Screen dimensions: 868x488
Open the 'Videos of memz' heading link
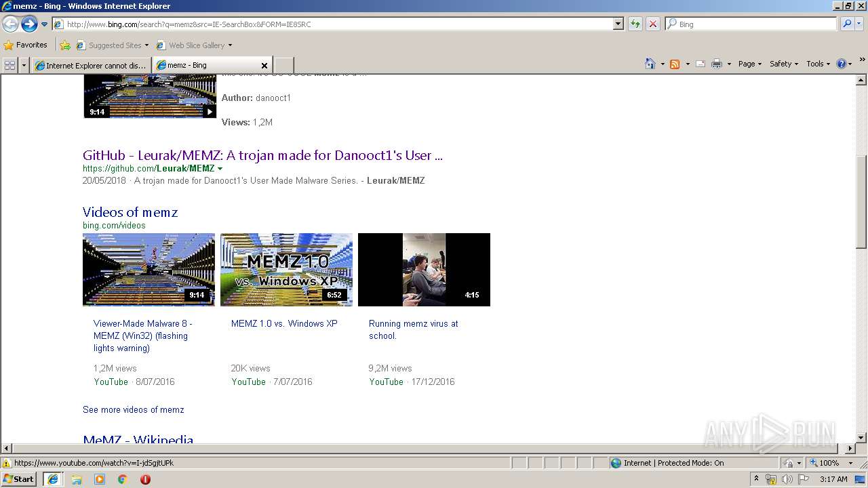(130, 212)
